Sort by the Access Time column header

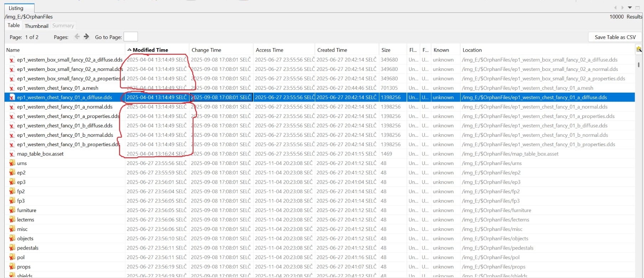click(x=284, y=50)
